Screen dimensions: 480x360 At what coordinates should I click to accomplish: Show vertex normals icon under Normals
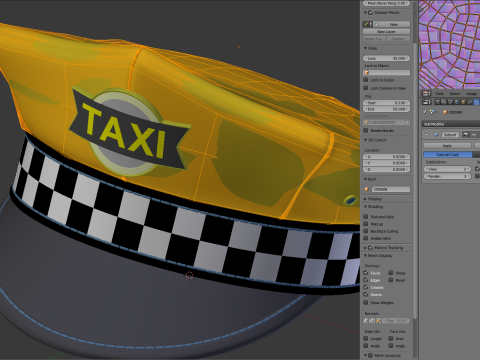point(366,321)
